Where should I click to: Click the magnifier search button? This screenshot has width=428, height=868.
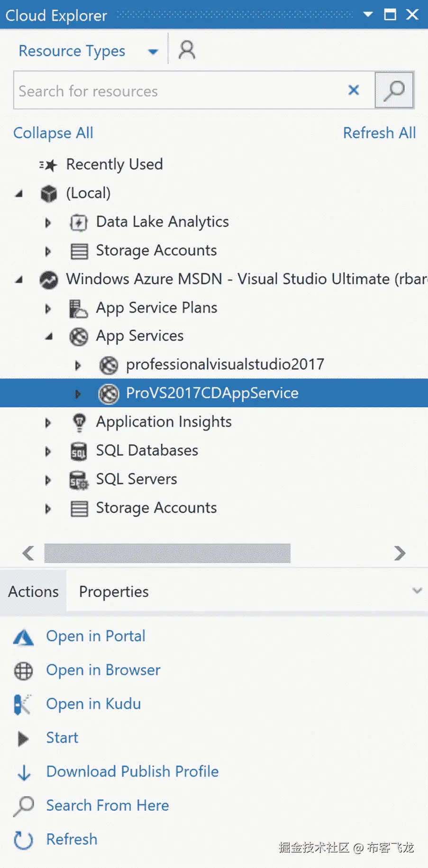pyautogui.click(x=394, y=90)
